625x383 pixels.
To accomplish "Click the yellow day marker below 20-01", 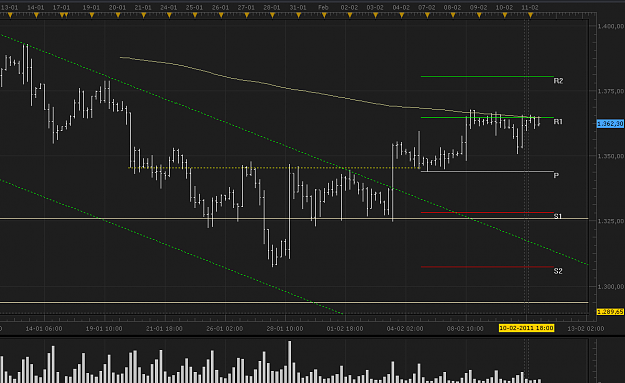I will point(118,15).
